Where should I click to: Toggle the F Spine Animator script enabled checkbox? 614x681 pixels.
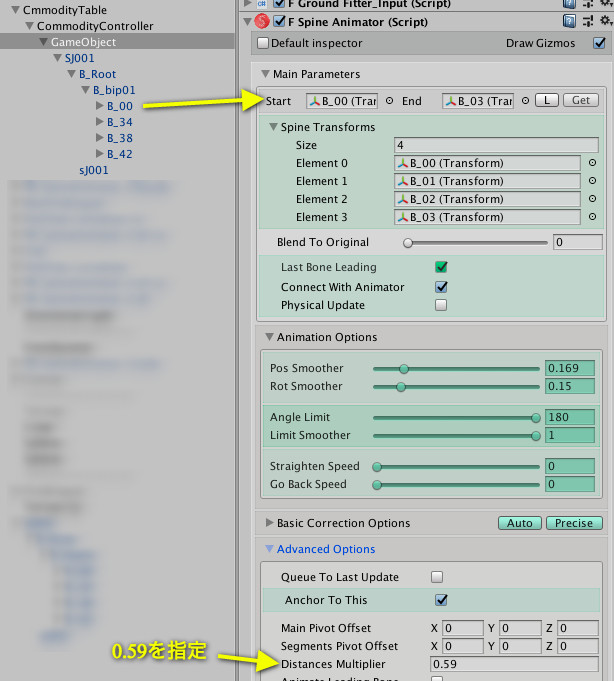click(280, 21)
